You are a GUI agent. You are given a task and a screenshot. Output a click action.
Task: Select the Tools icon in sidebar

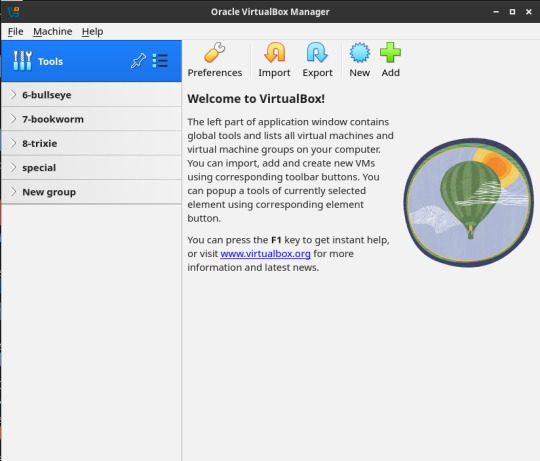(x=22, y=61)
